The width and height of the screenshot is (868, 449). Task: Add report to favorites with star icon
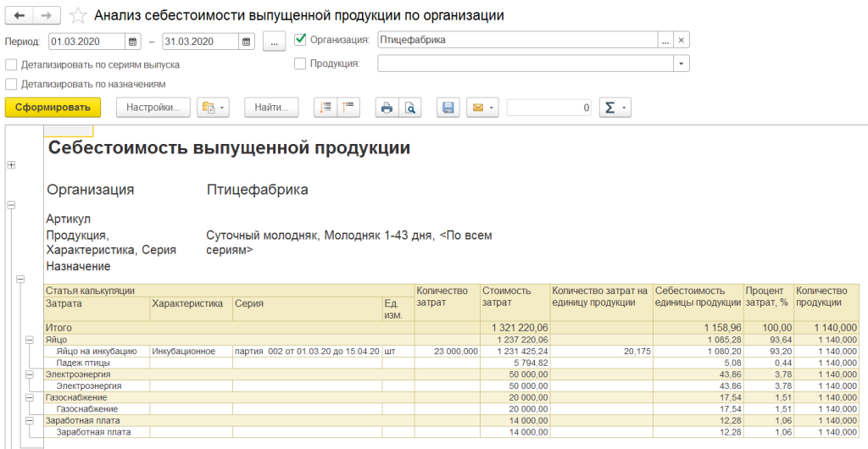(77, 16)
